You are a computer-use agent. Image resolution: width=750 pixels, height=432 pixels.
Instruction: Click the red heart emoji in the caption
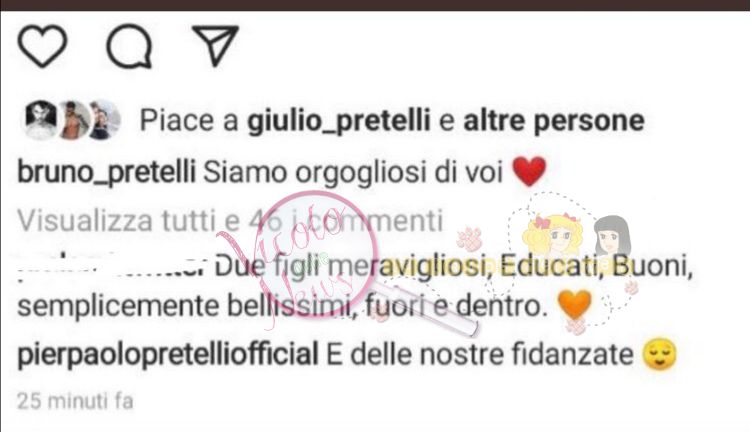tap(529, 171)
